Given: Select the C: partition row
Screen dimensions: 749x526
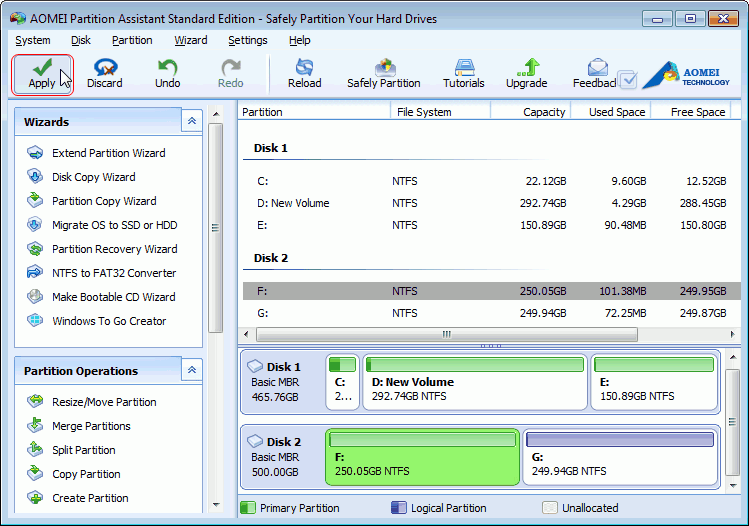Looking at the screenshot, I should click(x=492, y=181).
